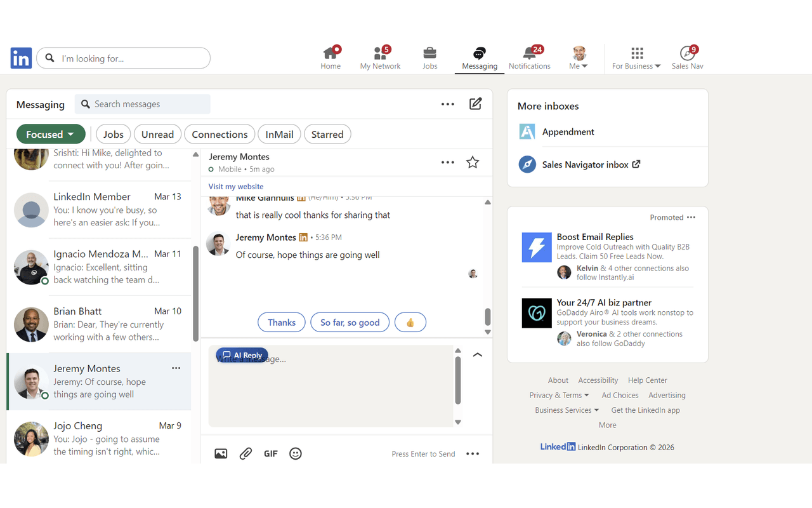Toggle the Starred conversation filter

tap(327, 134)
